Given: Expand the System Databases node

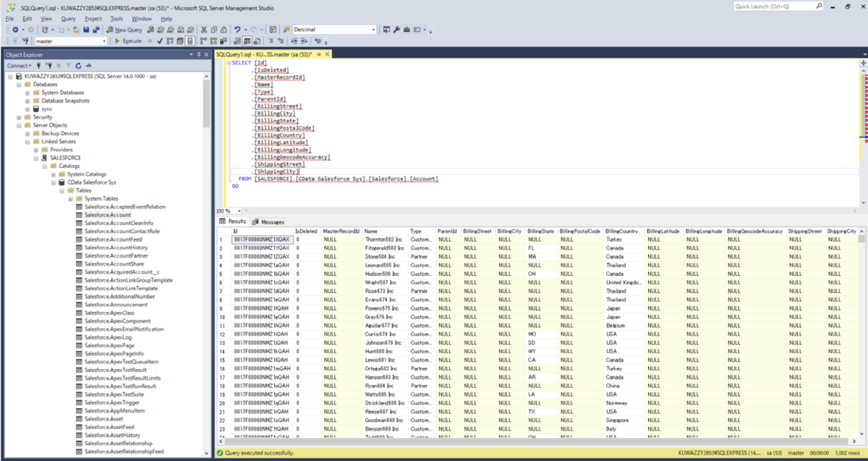Looking at the screenshot, I should point(27,93).
